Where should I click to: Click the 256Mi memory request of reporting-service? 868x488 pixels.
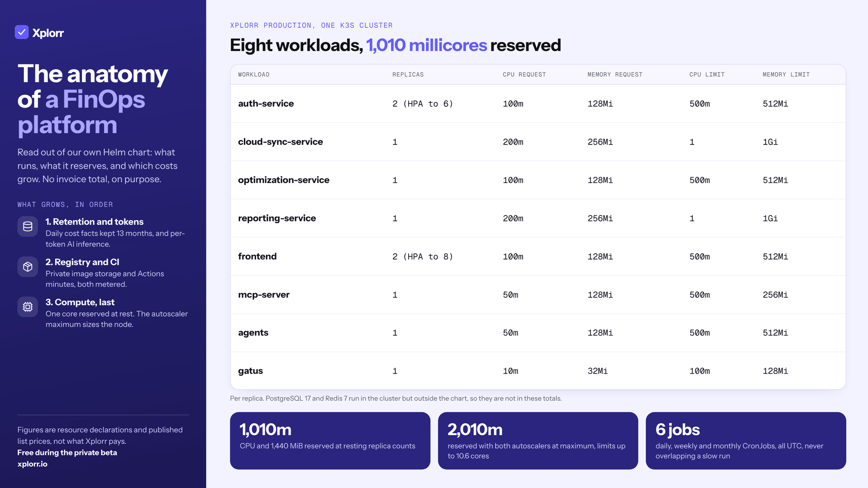[600, 218]
